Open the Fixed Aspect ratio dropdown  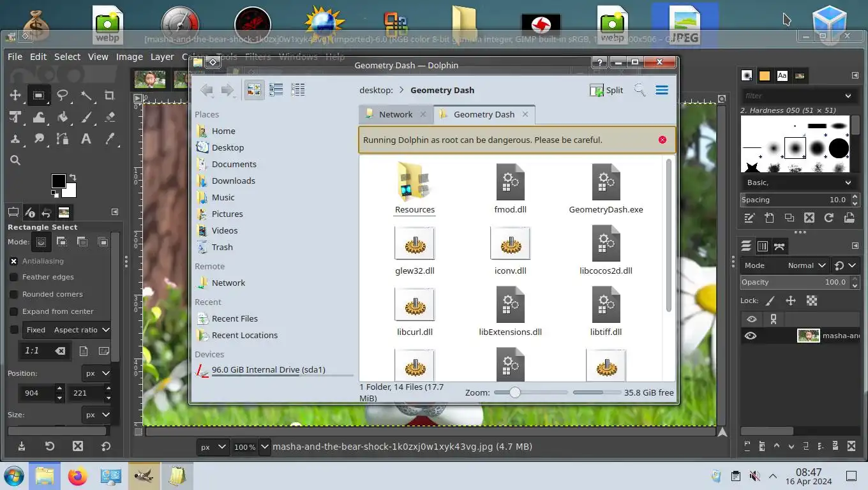(x=67, y=330)
